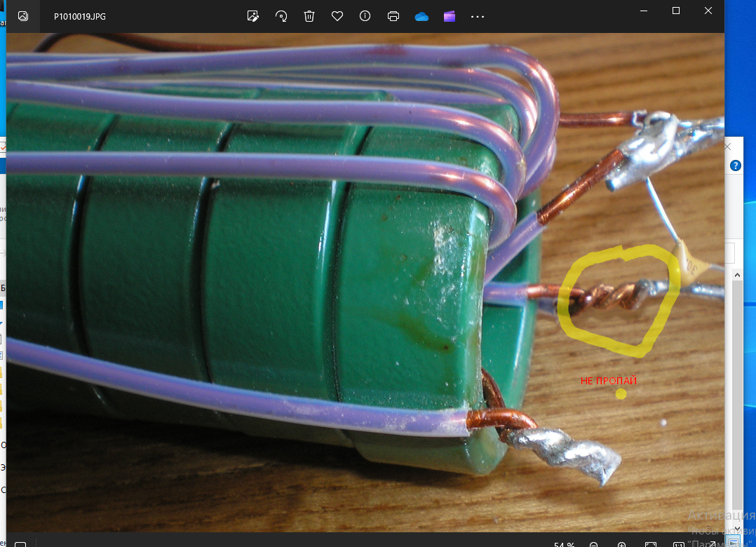Image resolution: width=756 pixels, height=547 pixels.
Task: Open the Edit image tool
Action: click(x=253, y=16)
